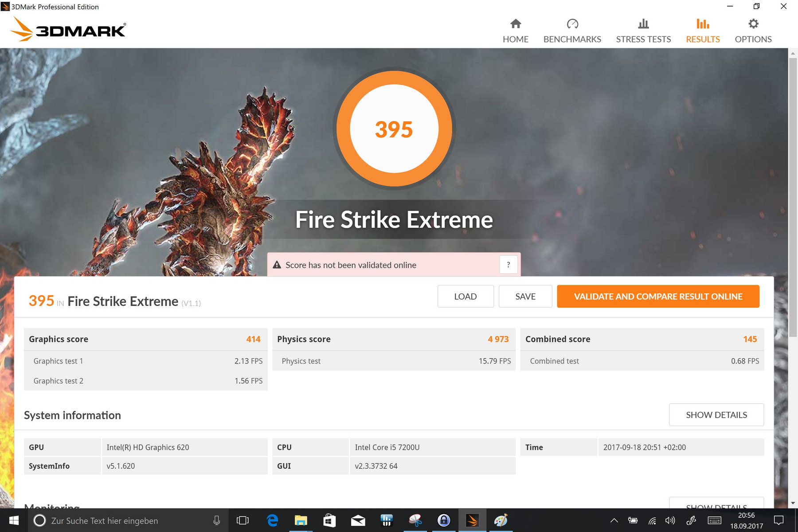Select the Graphics test 2 FPS value

pyautogui.click(x=248, y=381)
